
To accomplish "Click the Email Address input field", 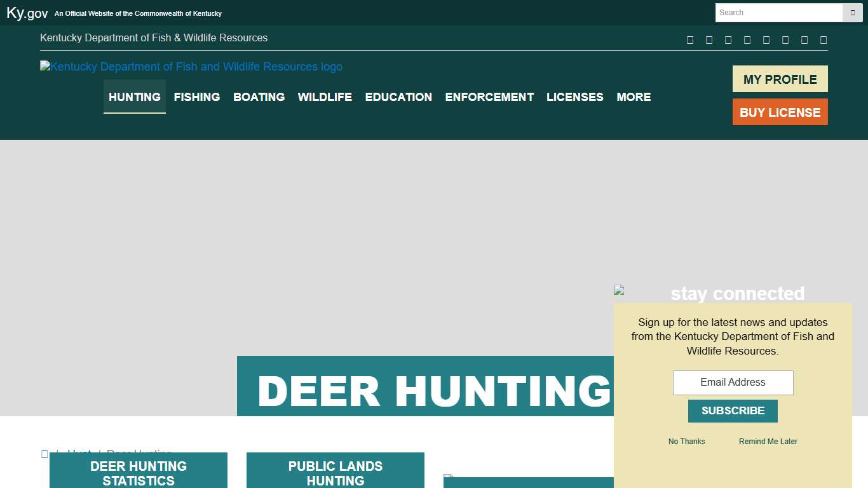I will pos(732,383).
